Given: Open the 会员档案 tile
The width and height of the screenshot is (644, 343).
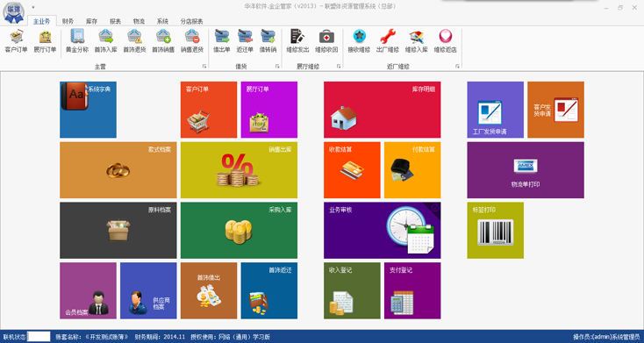Looking at the screenshot, I should (x=88, y=291).
